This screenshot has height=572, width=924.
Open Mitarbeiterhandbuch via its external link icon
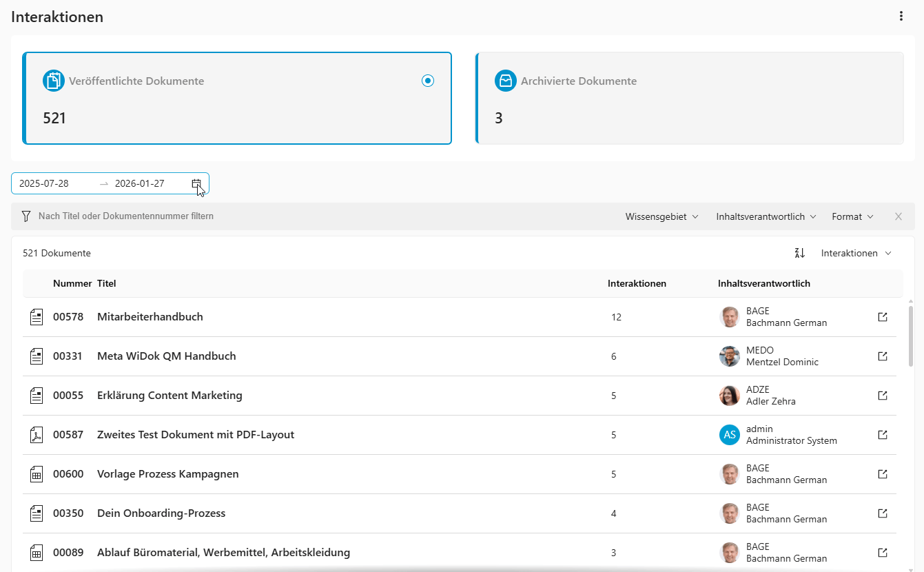883,317
